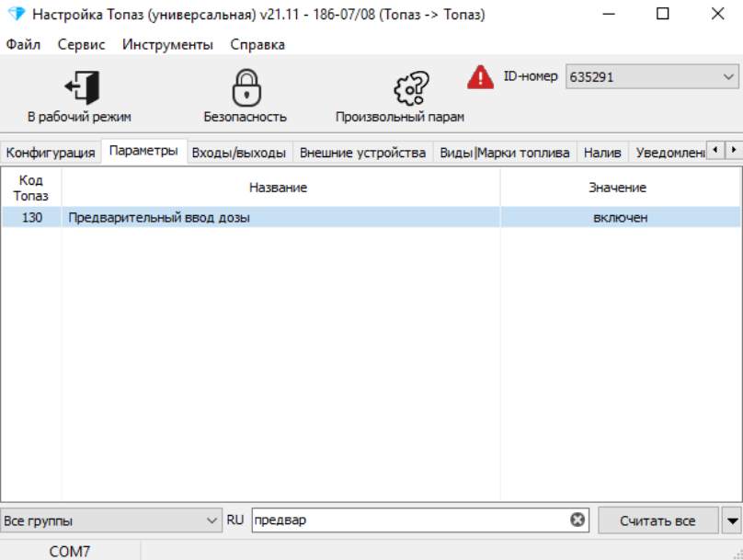
Task: Open the Виды|Марки топлива tab
Action: (505, 153)
